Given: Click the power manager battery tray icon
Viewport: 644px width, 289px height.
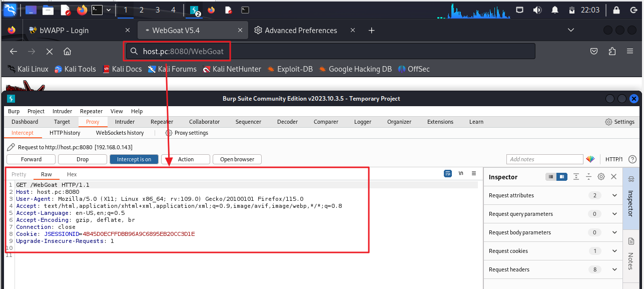Looking at the screenshot, I should [x=571, y=10].
